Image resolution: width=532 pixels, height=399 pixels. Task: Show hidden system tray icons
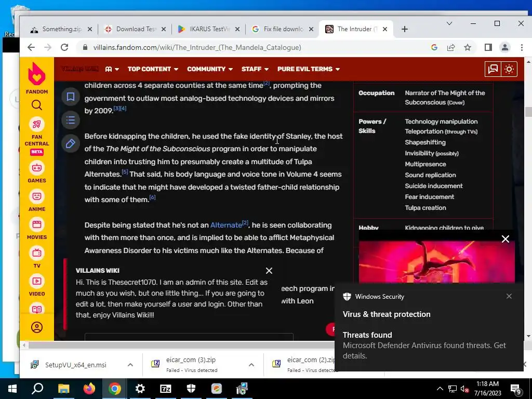point(440,389)
